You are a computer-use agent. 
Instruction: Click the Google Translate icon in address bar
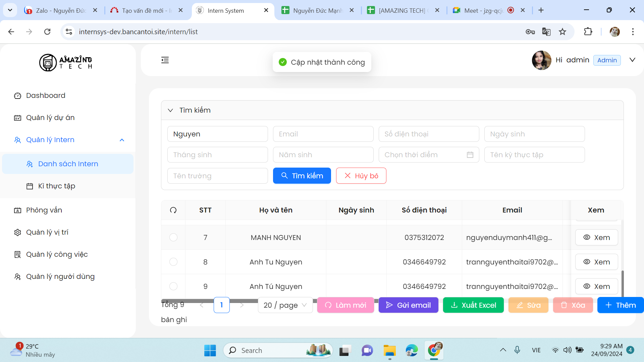[x=546, y=32]
